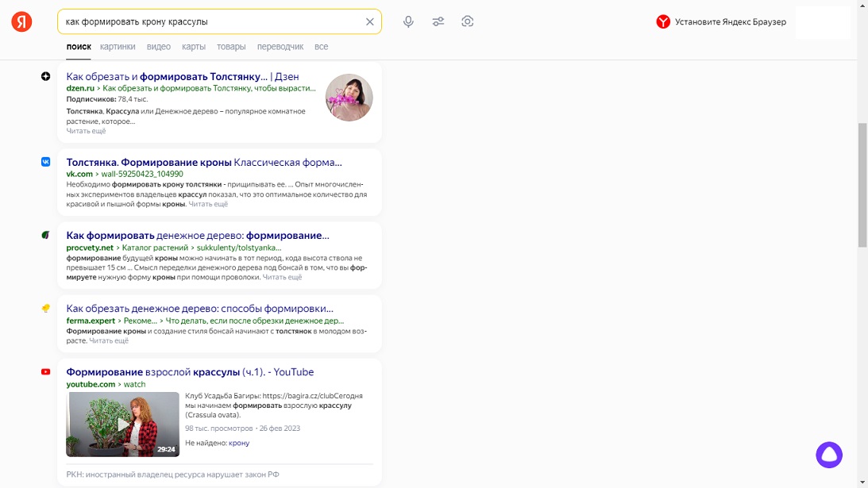
Task: Open search settings sliders icon
Action: pyautogui.click(x=438, y=22)
